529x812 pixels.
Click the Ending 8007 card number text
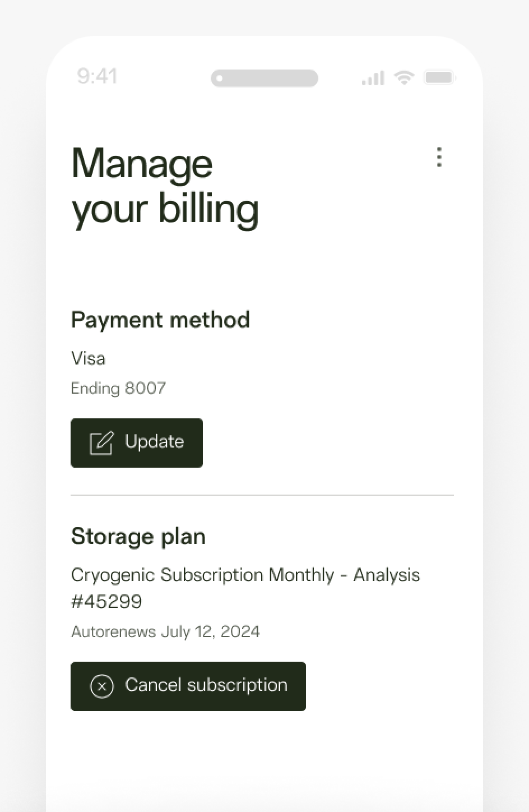coord(118,388)
